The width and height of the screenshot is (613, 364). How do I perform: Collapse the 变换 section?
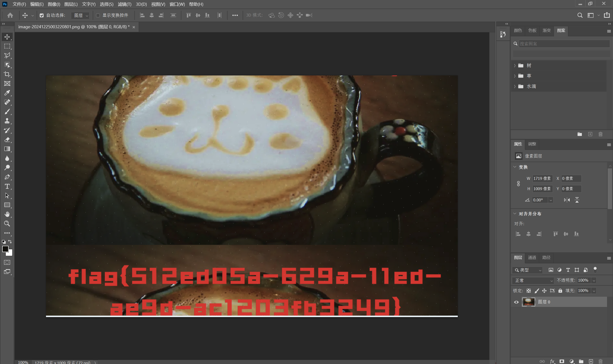pos(515,167)
